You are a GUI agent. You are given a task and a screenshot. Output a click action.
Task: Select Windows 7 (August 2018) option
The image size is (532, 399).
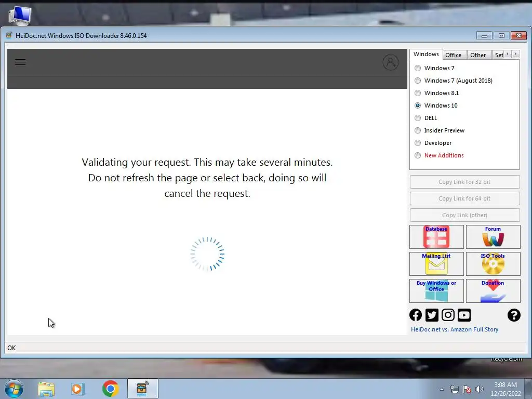pyautogui.click(x=418, y=81)
